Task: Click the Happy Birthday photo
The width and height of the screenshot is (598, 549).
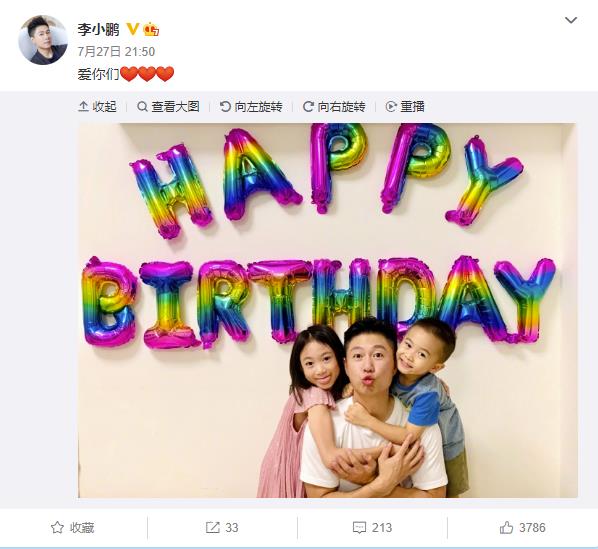Action: tap(328, 310)
